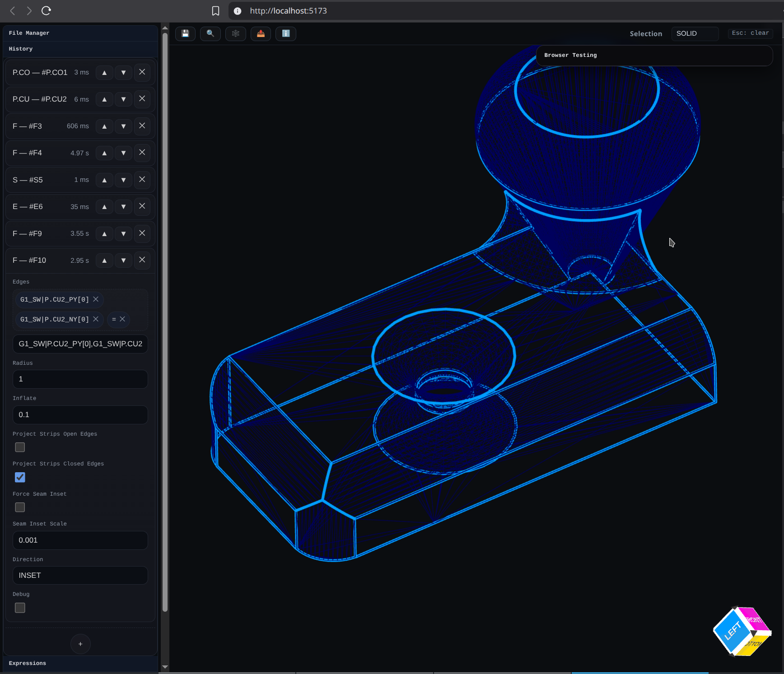Open the File Manager section
The image size is (784, 674).
pyautogui.click(x=29, y=33)
